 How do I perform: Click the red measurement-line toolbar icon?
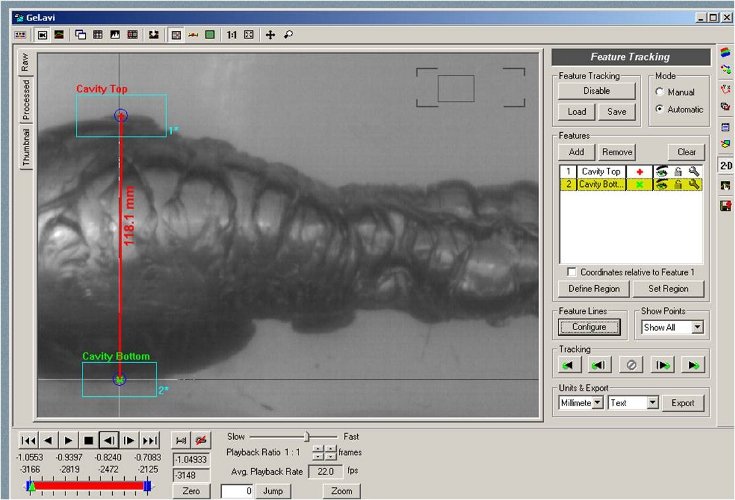coord(193,35)
